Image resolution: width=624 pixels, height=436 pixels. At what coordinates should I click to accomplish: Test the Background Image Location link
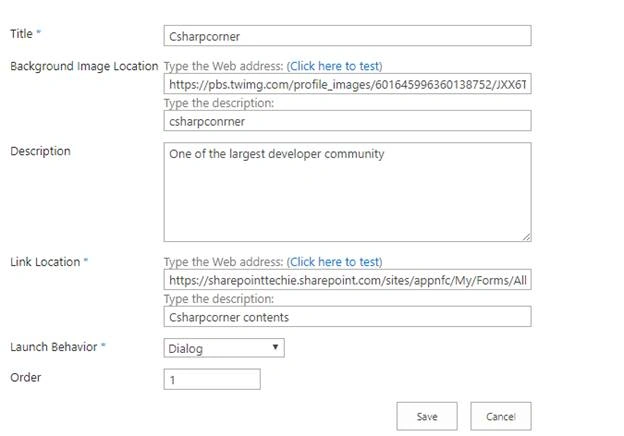334,66
